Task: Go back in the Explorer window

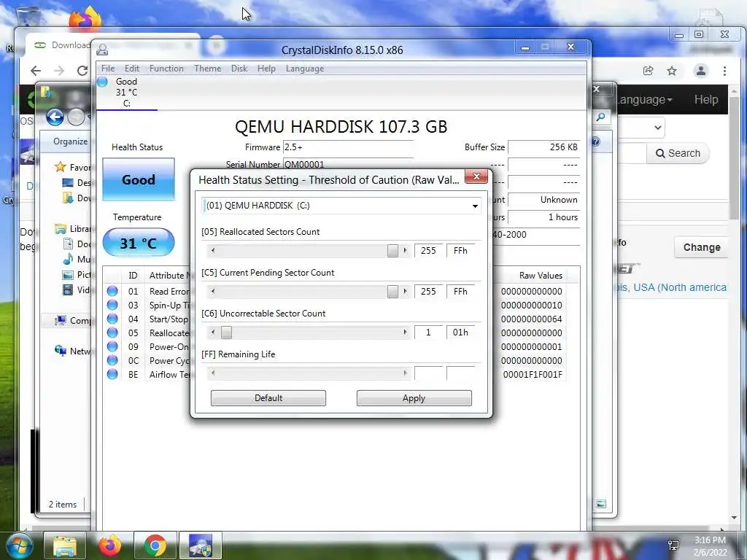Action: (x=55, y=117)
